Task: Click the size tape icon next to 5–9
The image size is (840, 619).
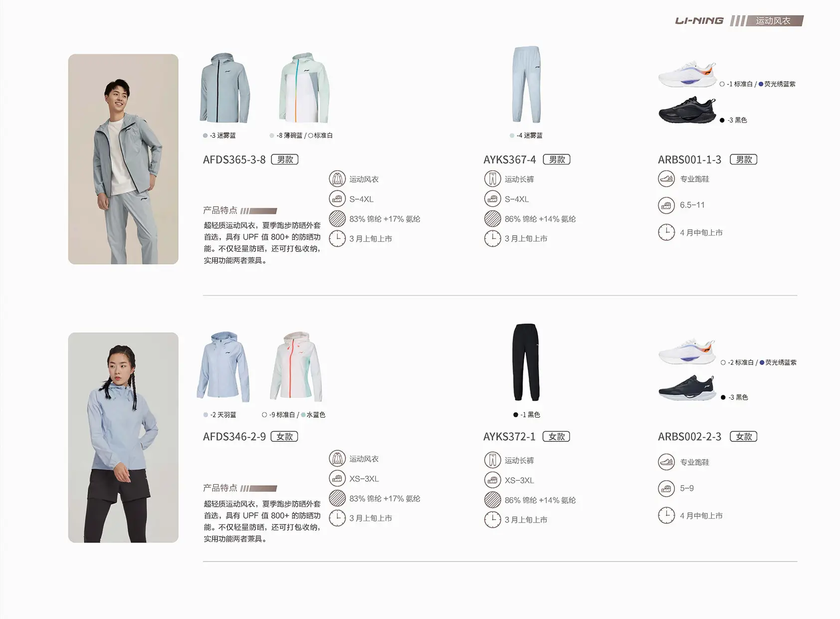Action: point(666,488)
